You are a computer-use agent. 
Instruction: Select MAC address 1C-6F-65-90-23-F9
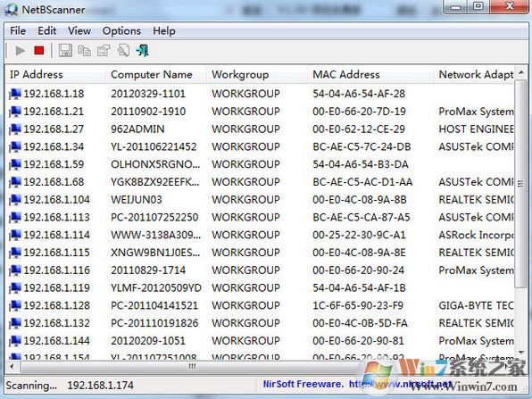click(x=358, y=305)
